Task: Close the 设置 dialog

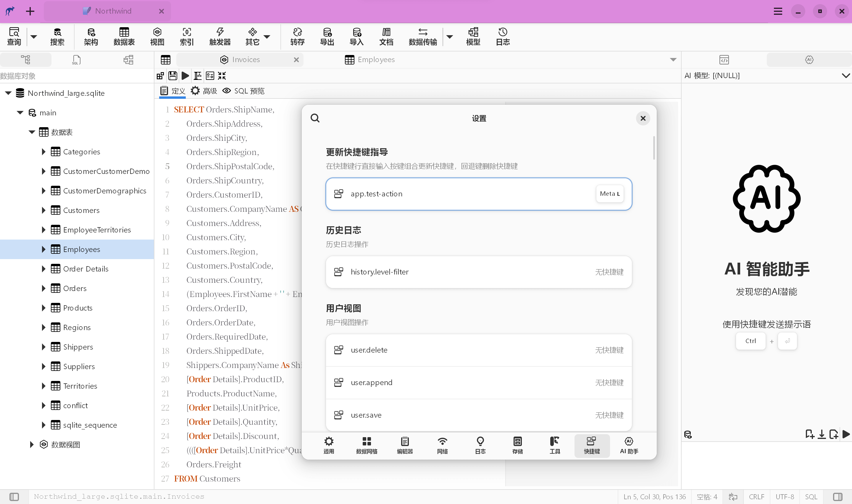Action: click(643, 118)
